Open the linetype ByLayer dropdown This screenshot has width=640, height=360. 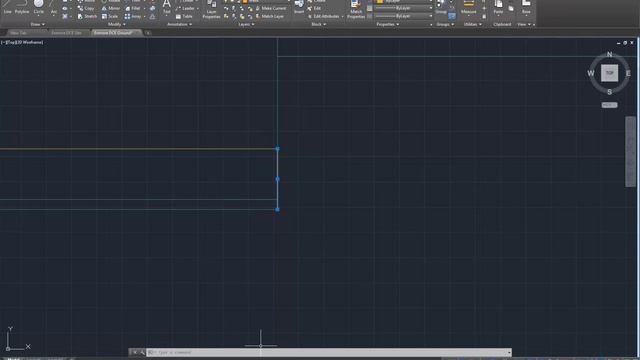coord(404,16)
